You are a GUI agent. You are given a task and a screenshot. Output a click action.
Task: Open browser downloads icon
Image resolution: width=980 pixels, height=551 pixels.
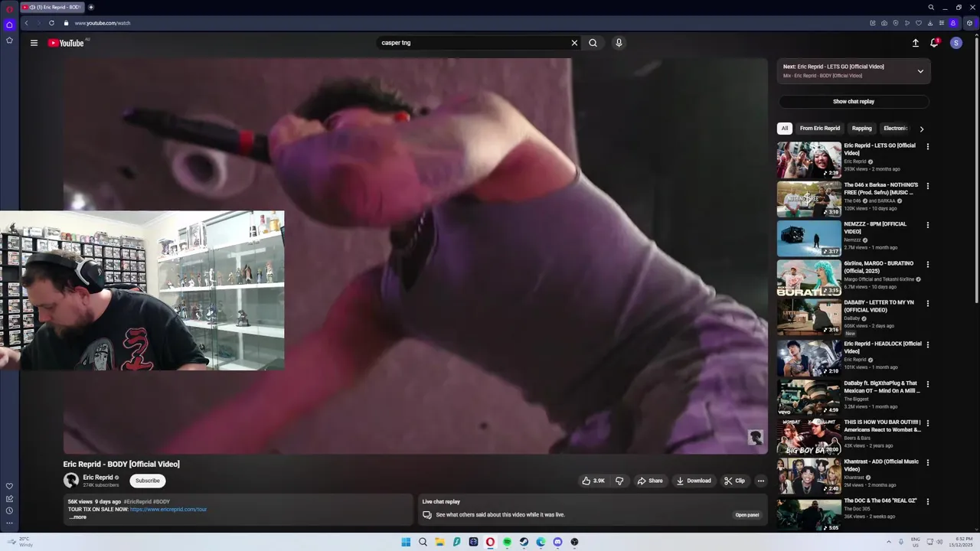point(930,23)
